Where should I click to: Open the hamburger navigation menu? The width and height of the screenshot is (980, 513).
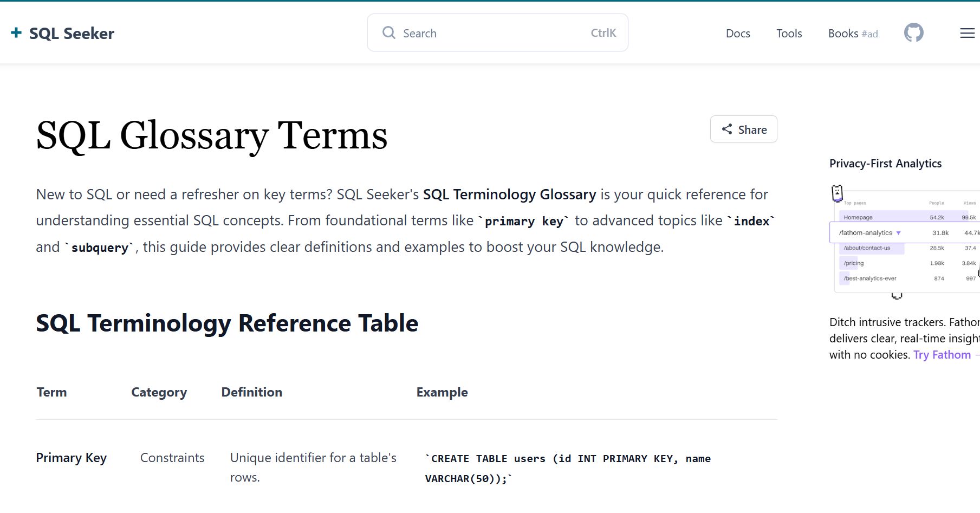[x=966, y=33]
